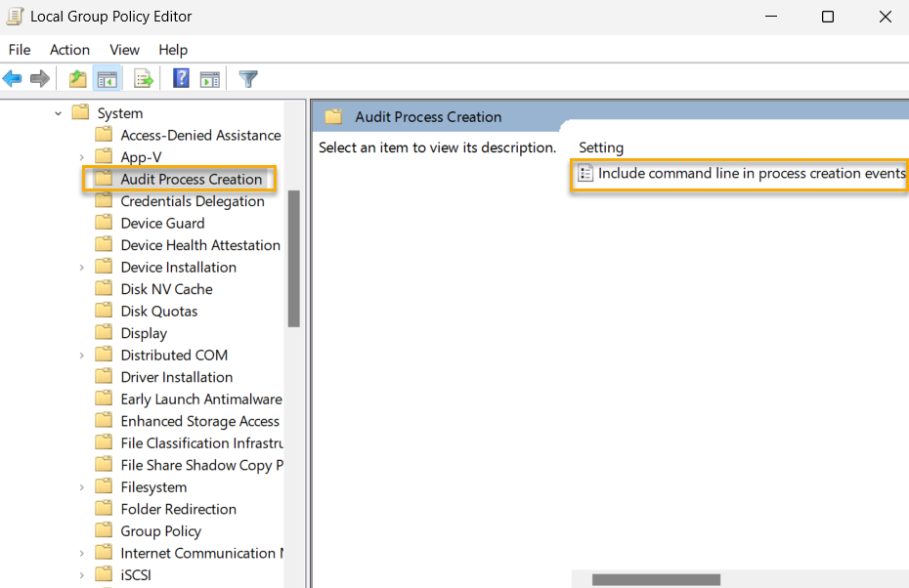The image size is (909, 588).
Task: Expand the Device Installation node
Action: coord(82,267)
